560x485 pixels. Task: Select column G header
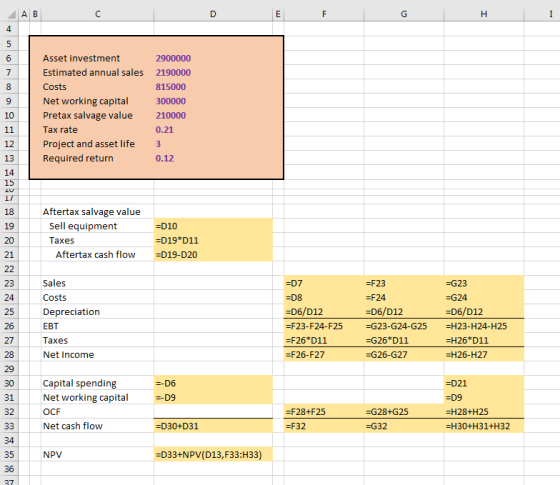click(404, 14)
